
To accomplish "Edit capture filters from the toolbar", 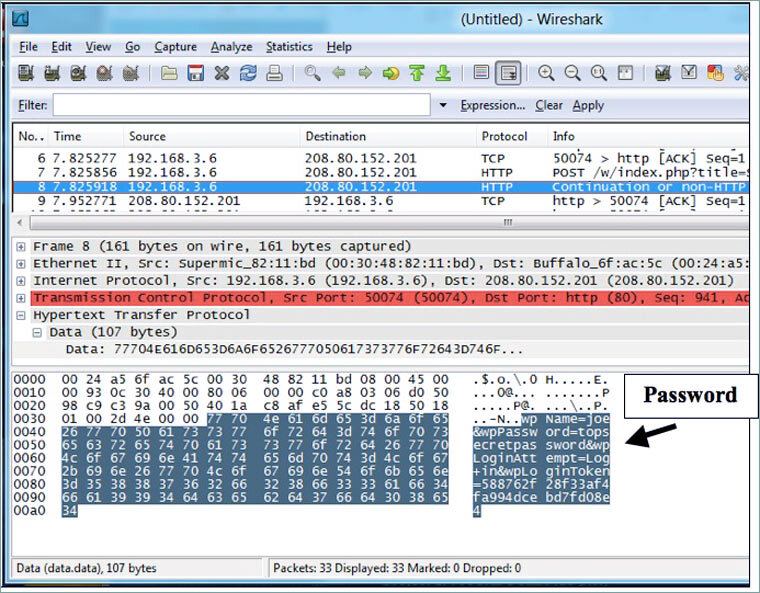I will 663,73.
